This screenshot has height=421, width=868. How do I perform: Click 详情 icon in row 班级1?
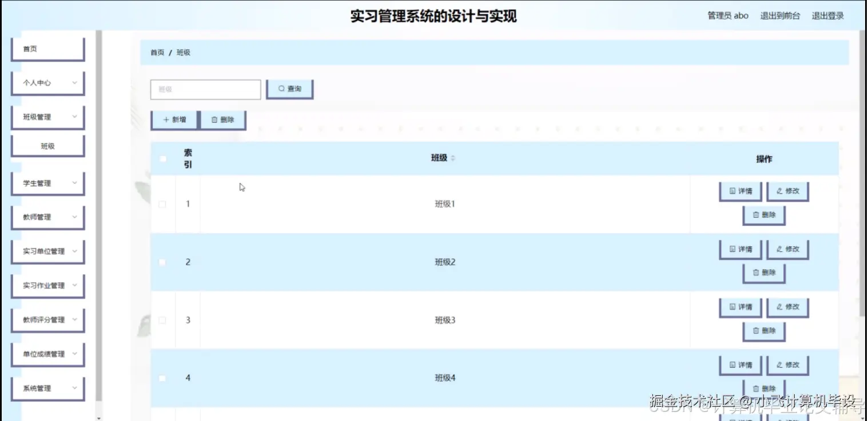click(732, 191)
